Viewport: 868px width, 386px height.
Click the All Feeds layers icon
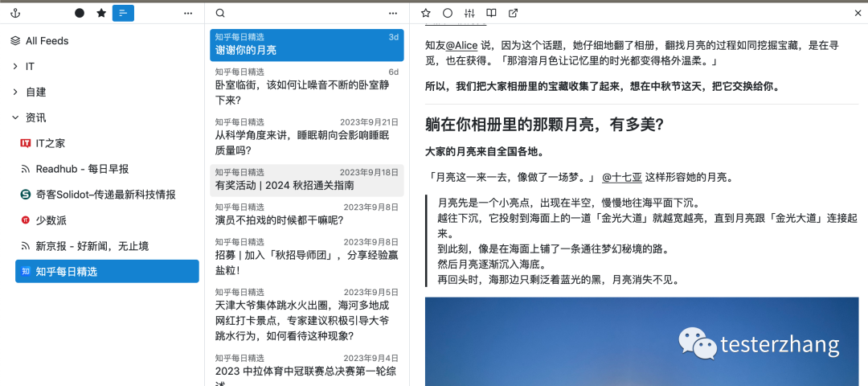(15, 41)
